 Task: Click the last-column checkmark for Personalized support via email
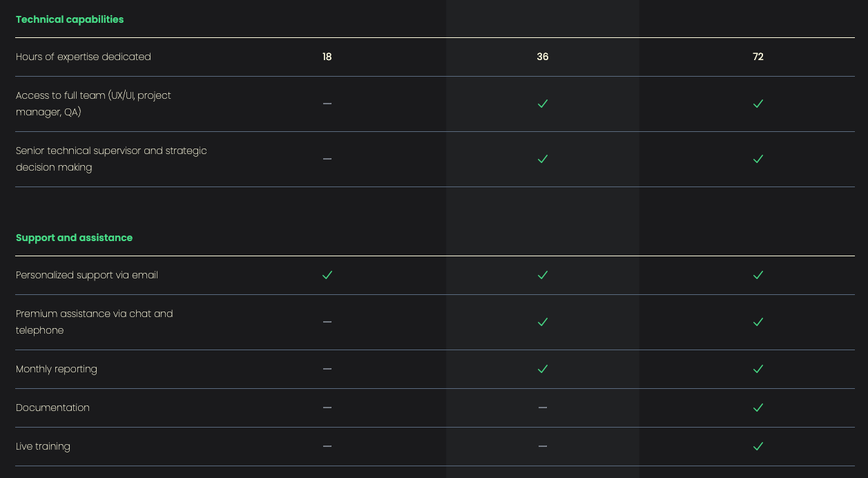pyautogui.click(x=758, y=275)
